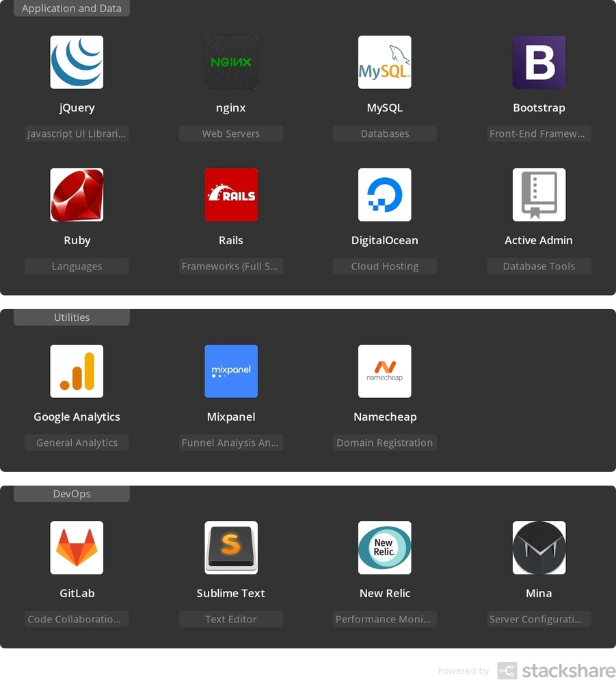This screenshot has height=684, width=616.
Task: Open the Namecheap name link
Action: 385,417
